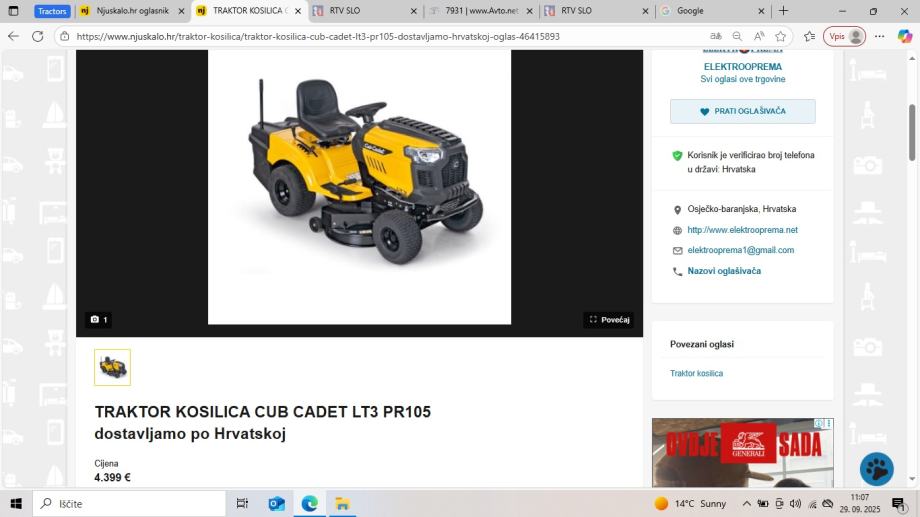Click the location pin icon
This screenshot has height=517, width=920.
click(x=677, y=209)
